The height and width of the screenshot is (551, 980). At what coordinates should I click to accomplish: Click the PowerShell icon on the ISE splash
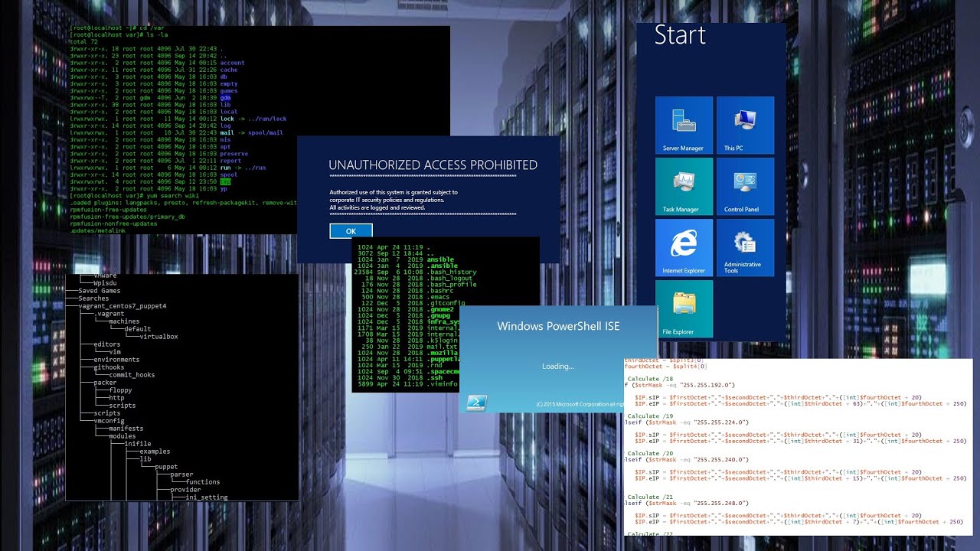pos(477,403)
